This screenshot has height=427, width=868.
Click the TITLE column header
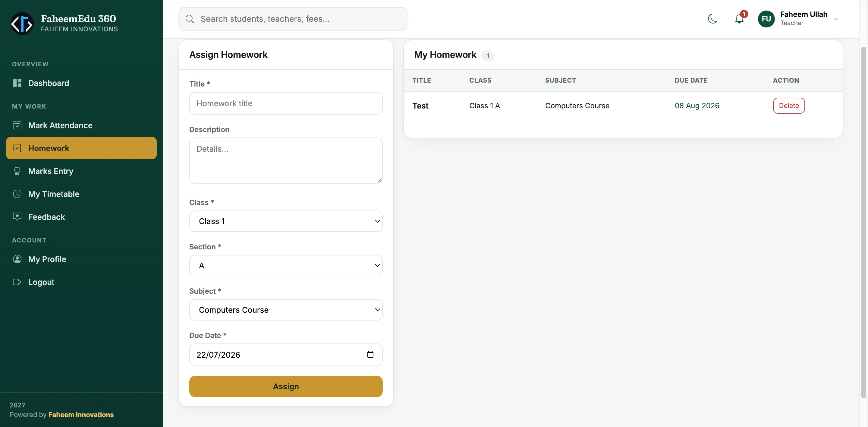(x=422, y=80)
